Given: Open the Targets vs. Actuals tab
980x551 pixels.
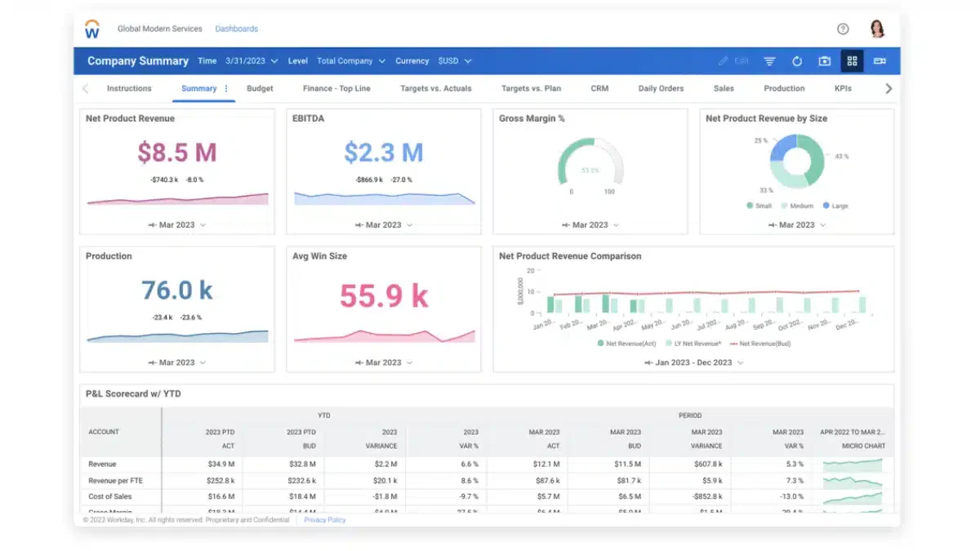Looking at the screenshot, I should pyautogui.click(x=436, y=88).
